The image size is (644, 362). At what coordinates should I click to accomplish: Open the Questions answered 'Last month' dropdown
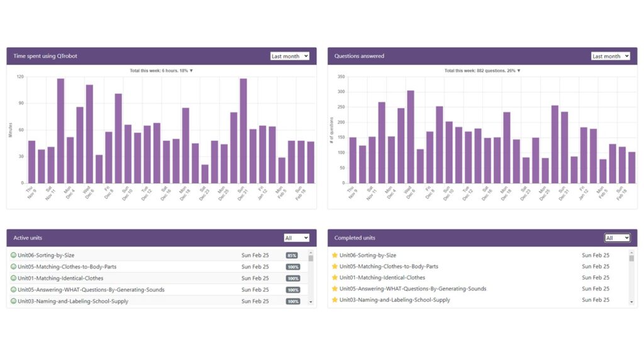point(610,56)
